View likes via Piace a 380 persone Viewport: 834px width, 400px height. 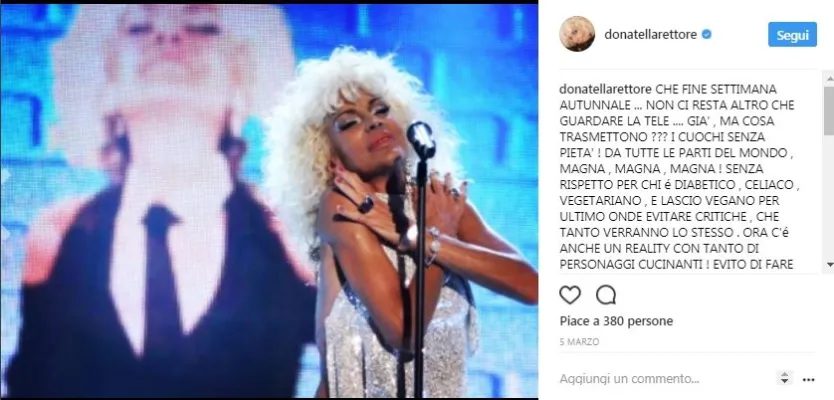tap(616, 321)
